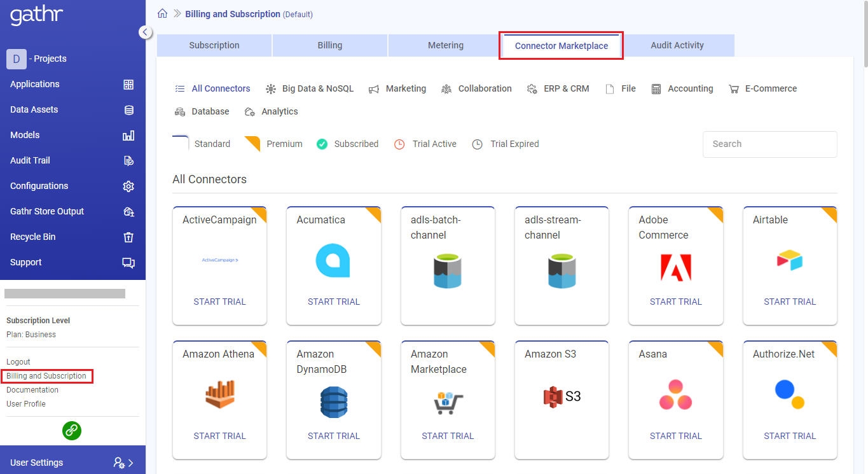
Task: Open Billing and Subscription link in sidebar
Action: tap(46, 376)
